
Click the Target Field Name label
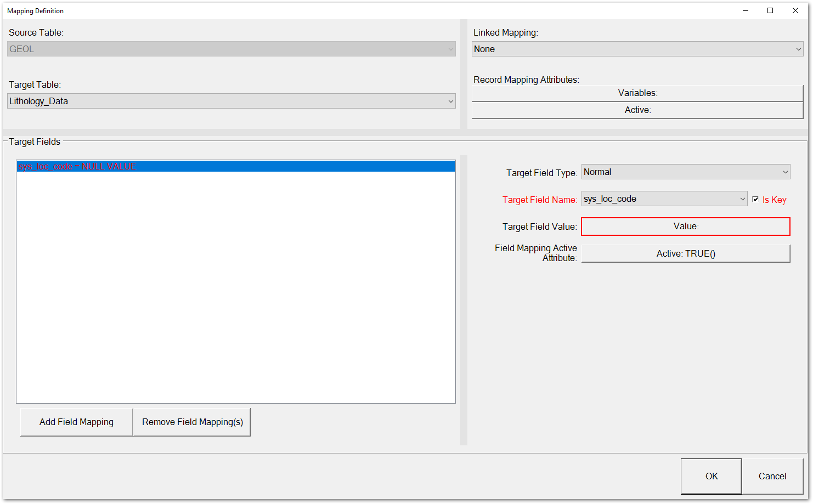click(x=540, y=200)
